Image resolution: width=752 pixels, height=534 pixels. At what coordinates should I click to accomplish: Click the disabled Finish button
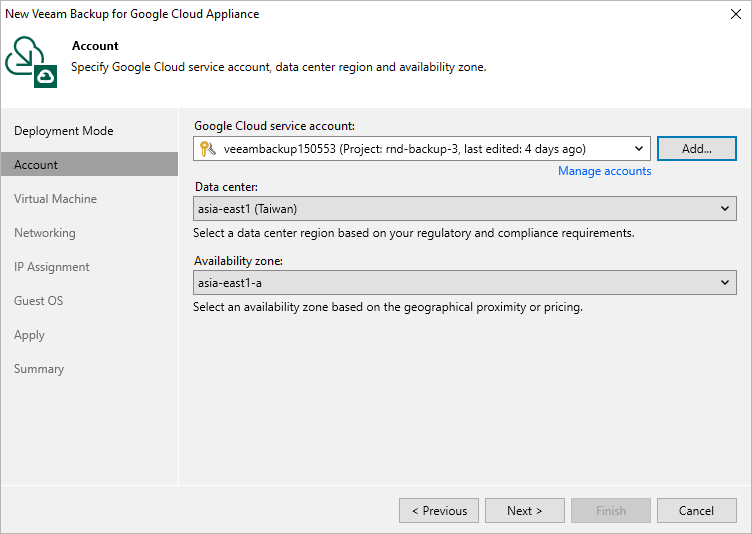[x=611, y=510]
